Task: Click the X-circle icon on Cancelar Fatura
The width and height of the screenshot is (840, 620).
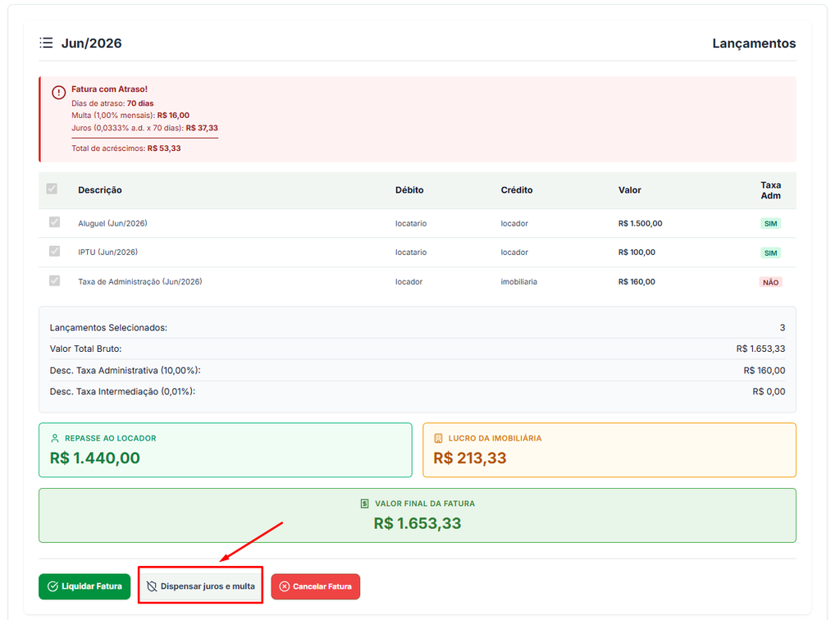Action: [285, 586]
